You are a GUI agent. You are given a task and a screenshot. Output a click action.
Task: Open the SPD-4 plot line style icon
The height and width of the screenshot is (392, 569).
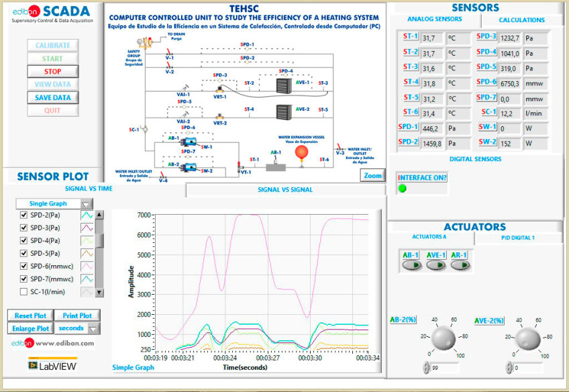pyautogui.click(x=87, y=241)
